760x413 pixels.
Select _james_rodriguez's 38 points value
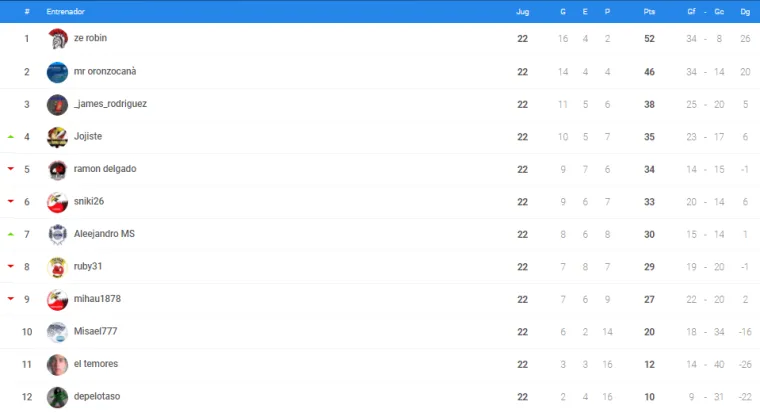pyautogui.click(x=649, y=105)
